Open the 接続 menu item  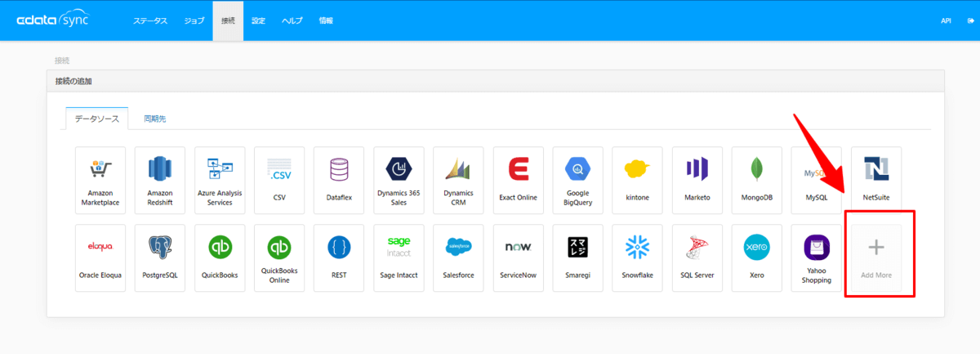click(228, 20)
